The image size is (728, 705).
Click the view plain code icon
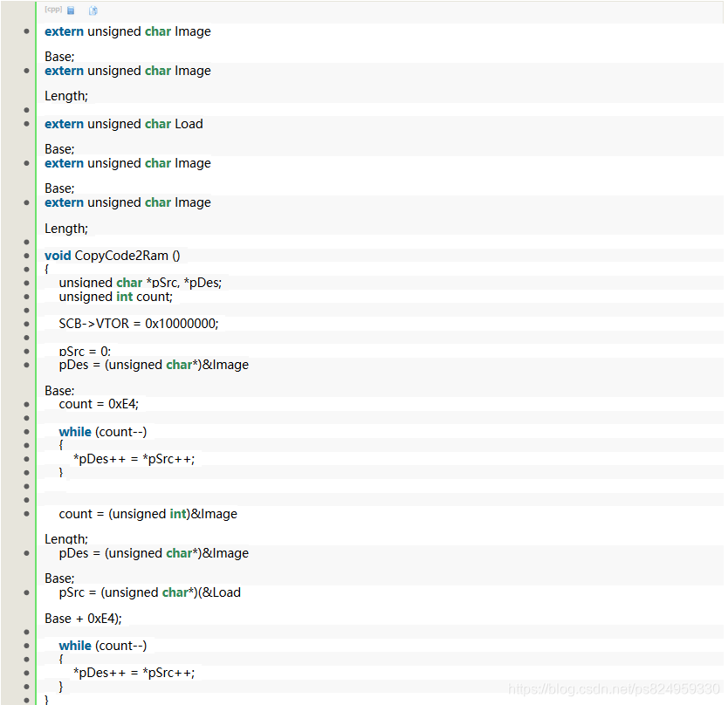click(71, 10)
